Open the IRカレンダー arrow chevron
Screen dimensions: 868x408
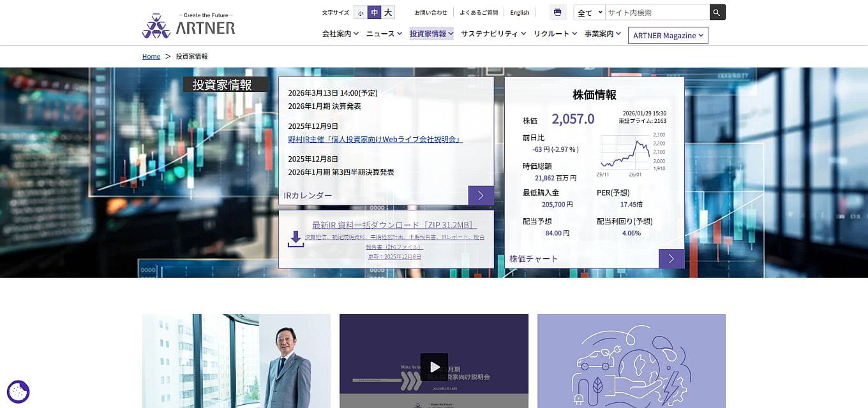(481, 196)
